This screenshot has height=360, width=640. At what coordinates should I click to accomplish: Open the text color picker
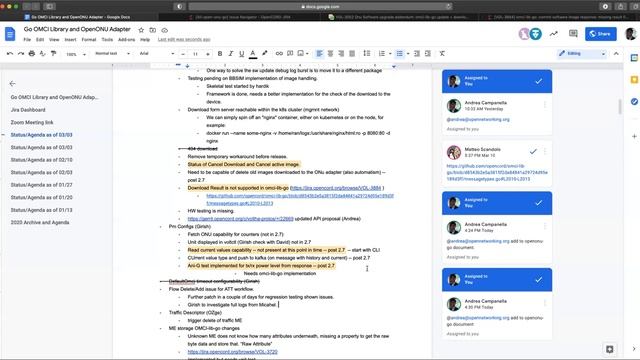(x=253, y=53)
